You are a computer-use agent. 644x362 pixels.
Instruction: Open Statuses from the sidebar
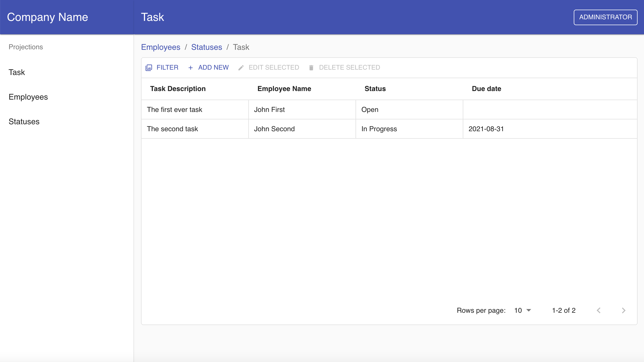click(x=24, y=121)
